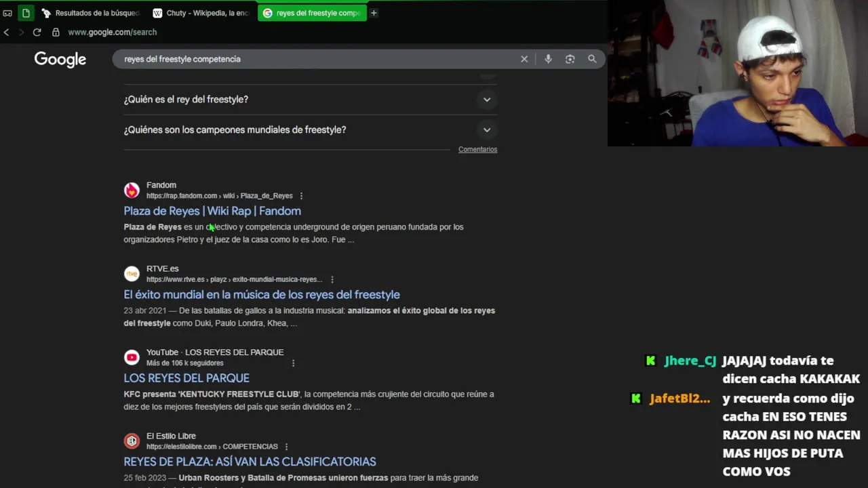Open a new tab with plus button
The image size is (868, 488).
(374, 13)
